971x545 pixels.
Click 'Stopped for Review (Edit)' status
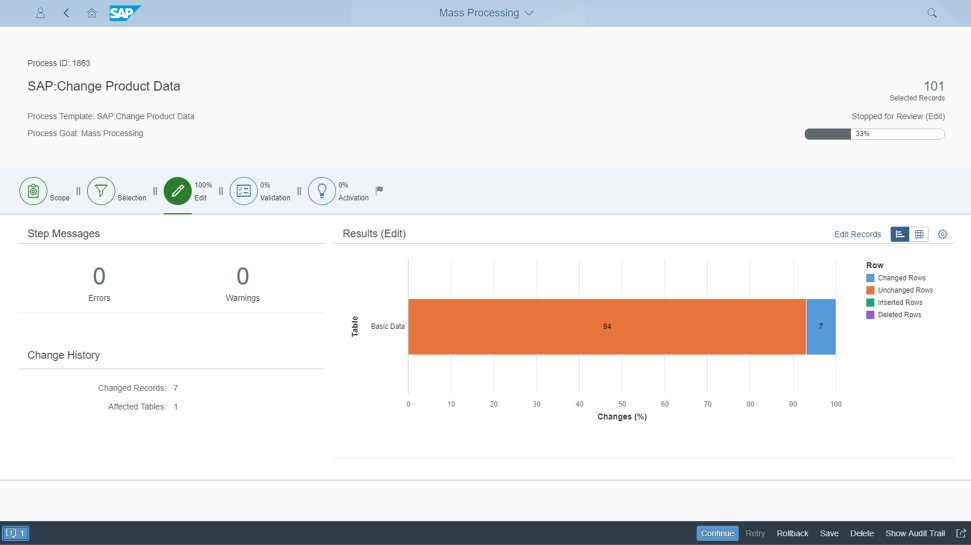click(x=898, y=116)
